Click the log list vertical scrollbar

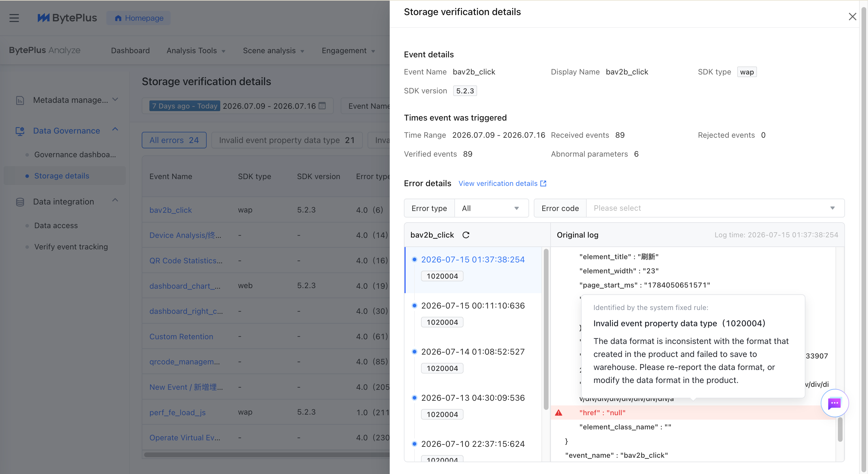click(546, 329)
